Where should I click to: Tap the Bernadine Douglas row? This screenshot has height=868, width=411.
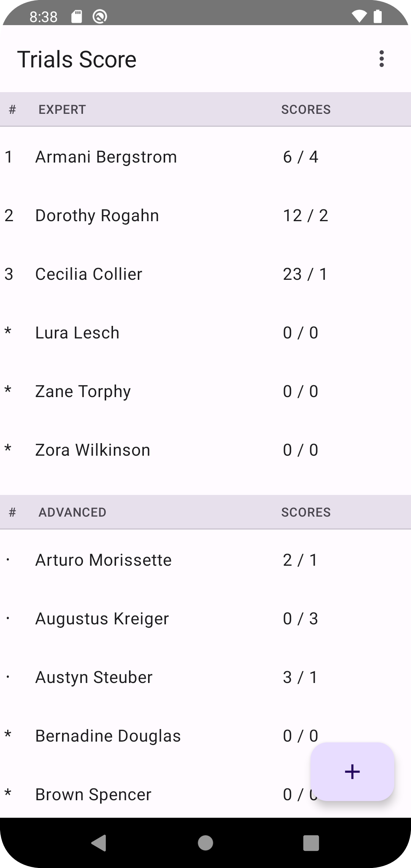pos(108,736)
